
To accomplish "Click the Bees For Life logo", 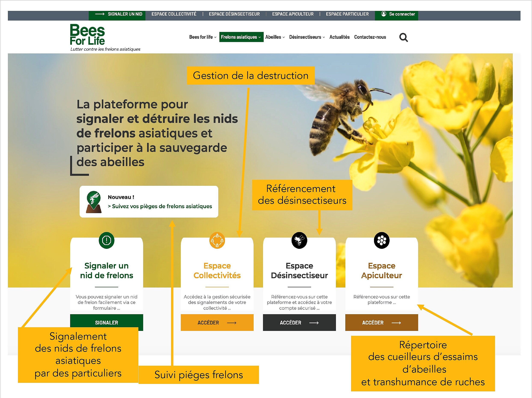I will (x=87, y=35).
